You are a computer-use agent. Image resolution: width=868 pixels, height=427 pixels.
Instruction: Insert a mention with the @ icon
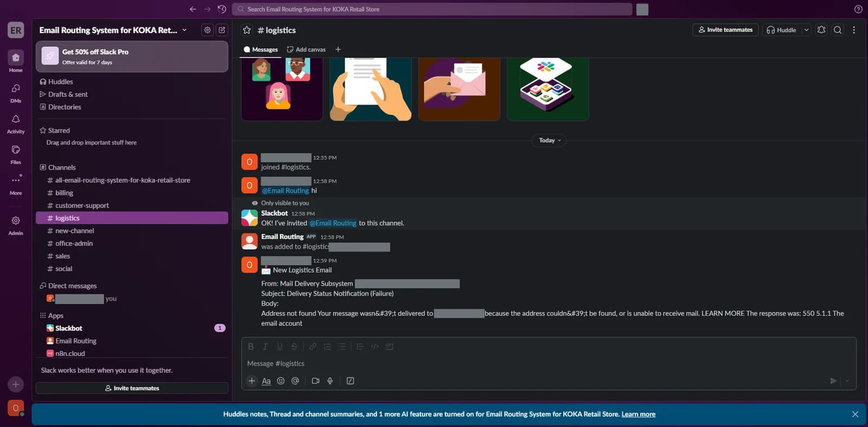295,381
